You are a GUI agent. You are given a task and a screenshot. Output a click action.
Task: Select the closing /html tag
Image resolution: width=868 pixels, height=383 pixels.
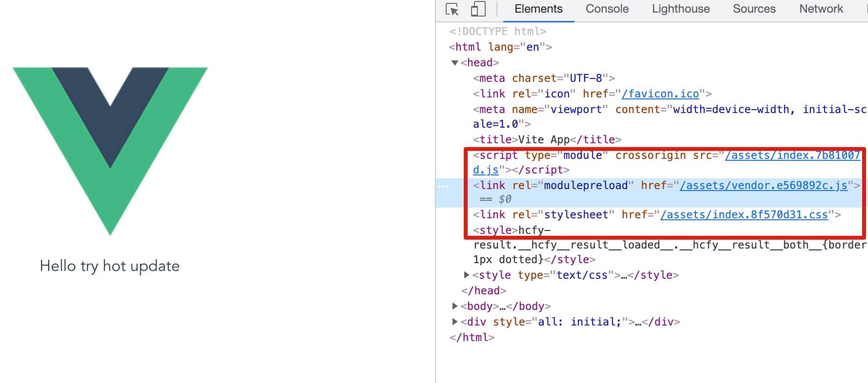point(472,338)
